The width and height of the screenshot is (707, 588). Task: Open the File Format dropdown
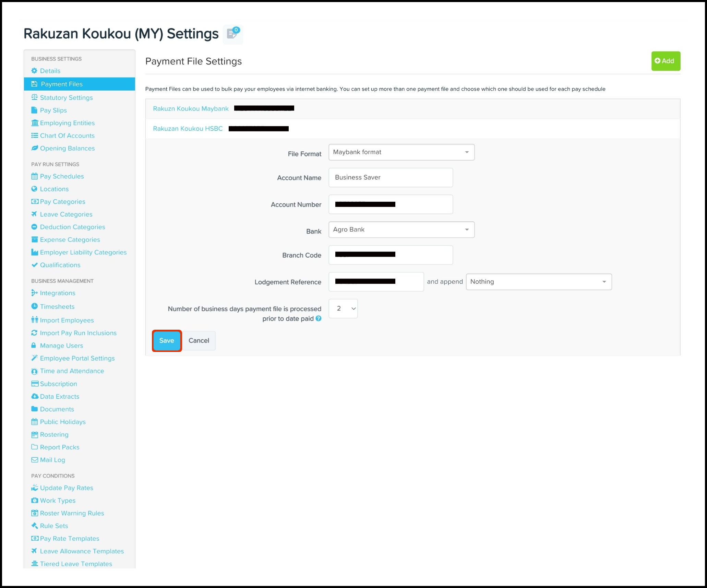(x=401, y=152)
